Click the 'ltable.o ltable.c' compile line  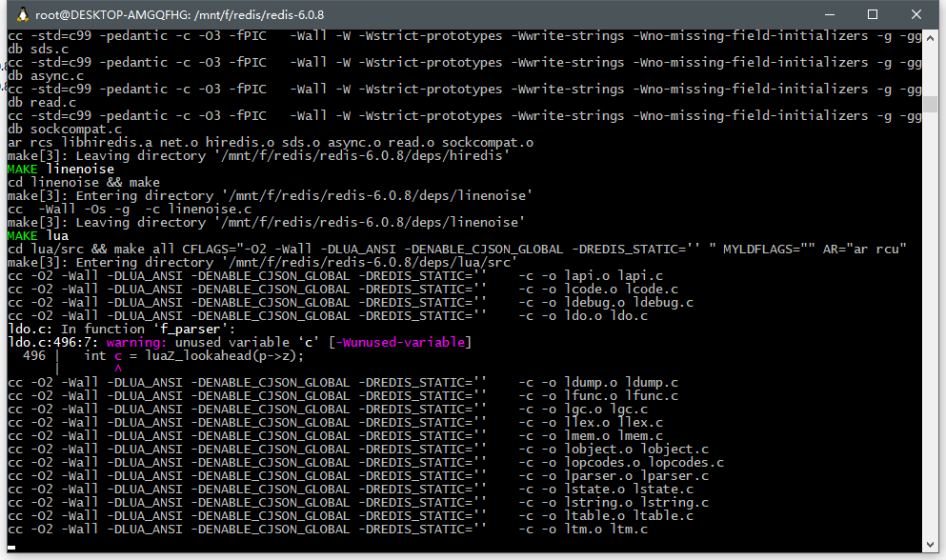coord(350,515)
